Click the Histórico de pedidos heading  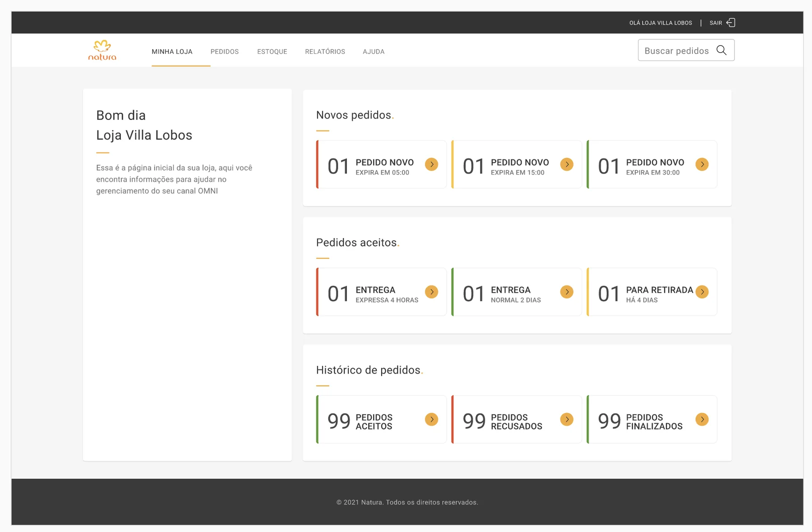pyautogui.click(x=369, y=370)
